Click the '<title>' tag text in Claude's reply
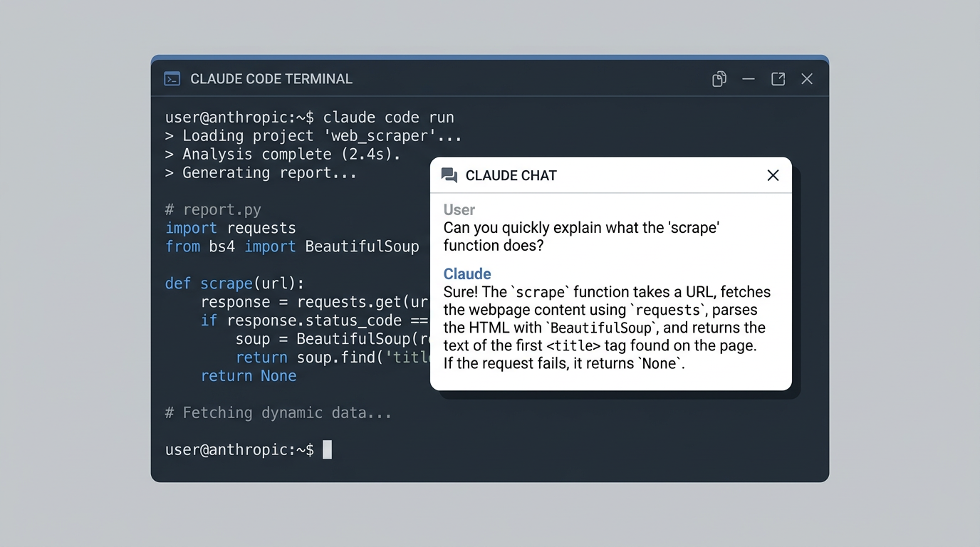Image resolution: width=980 pixels, height=547 pixels. click(574, 346)
